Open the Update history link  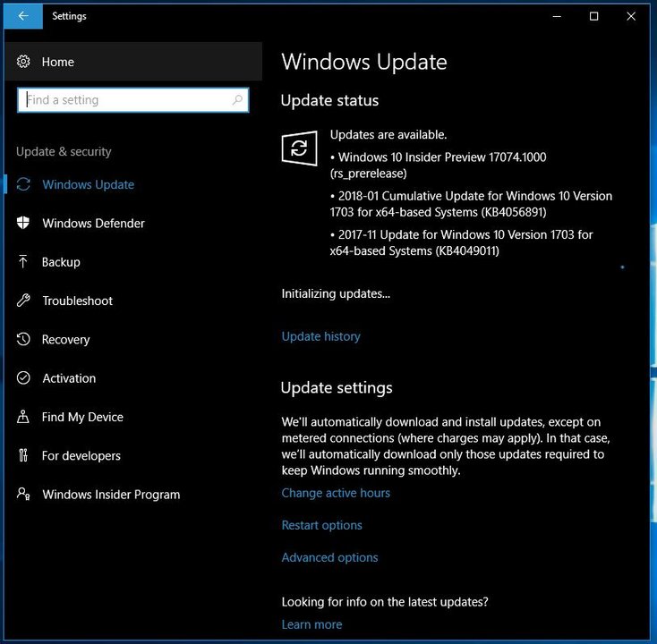(x=321, y=336)
